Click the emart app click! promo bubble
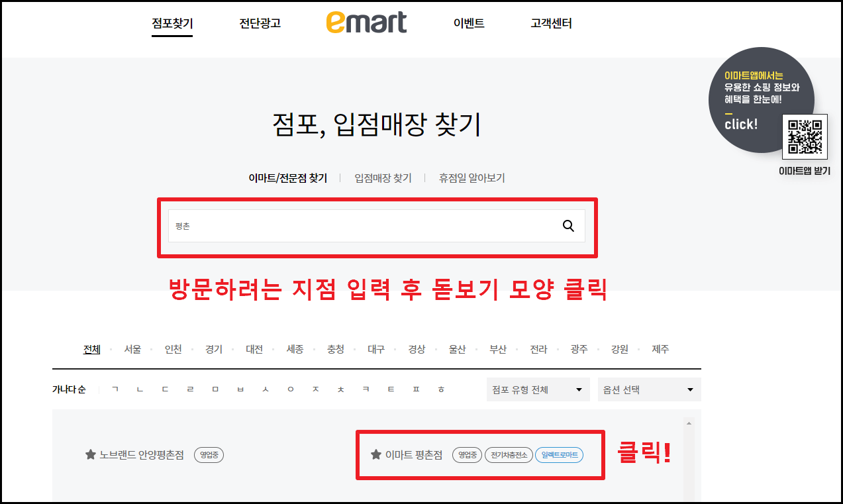This screenshot has height=504, width=843. click(760, 99)
